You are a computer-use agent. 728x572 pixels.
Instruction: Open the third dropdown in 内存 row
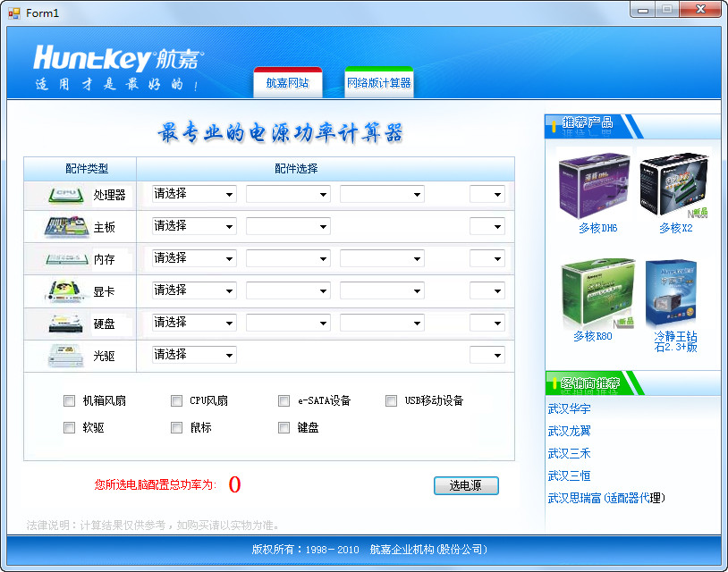point(382,258)
